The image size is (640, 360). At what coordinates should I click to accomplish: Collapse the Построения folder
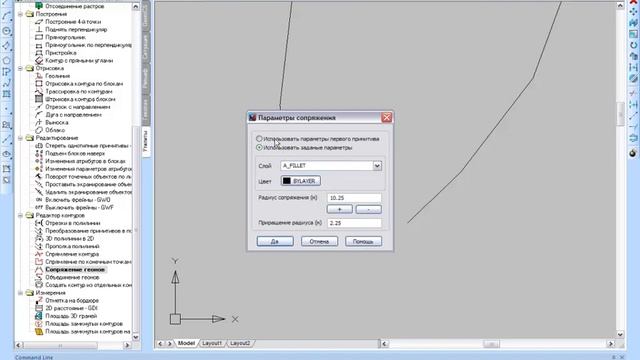[20, 14]
